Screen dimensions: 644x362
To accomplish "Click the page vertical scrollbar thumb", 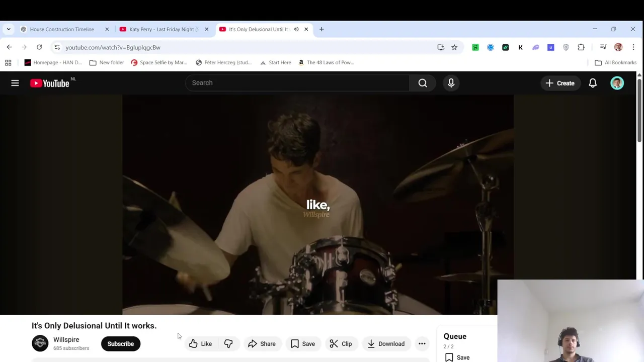I will [639, 111].
